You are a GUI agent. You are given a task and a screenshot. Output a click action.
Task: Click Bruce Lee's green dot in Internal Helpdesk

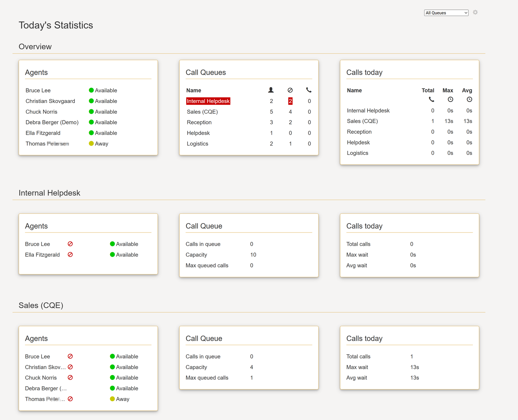[x=112, y=244]
